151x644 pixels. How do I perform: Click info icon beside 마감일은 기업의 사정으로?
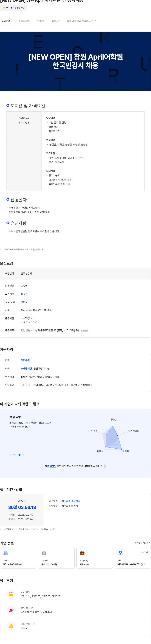click(x=2, y=529)
